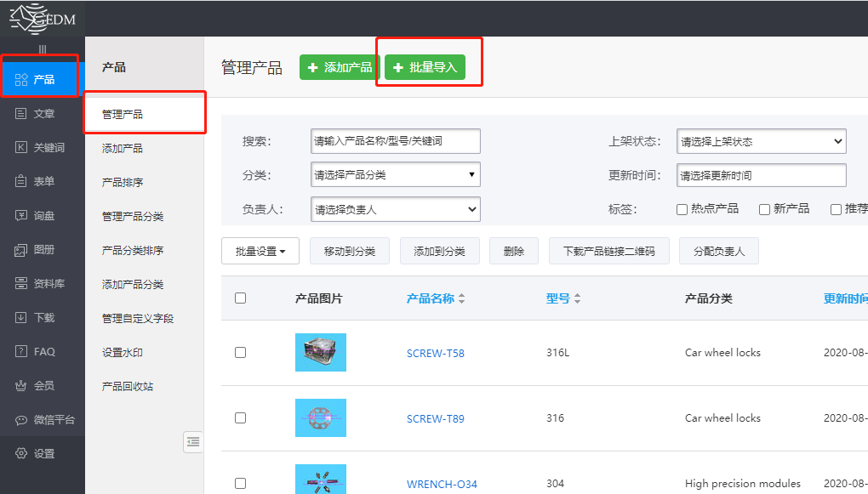The width and height of the screenshot is (868, 494).
Task: Click the green 批量导入 button
Action: pos(425,67)
